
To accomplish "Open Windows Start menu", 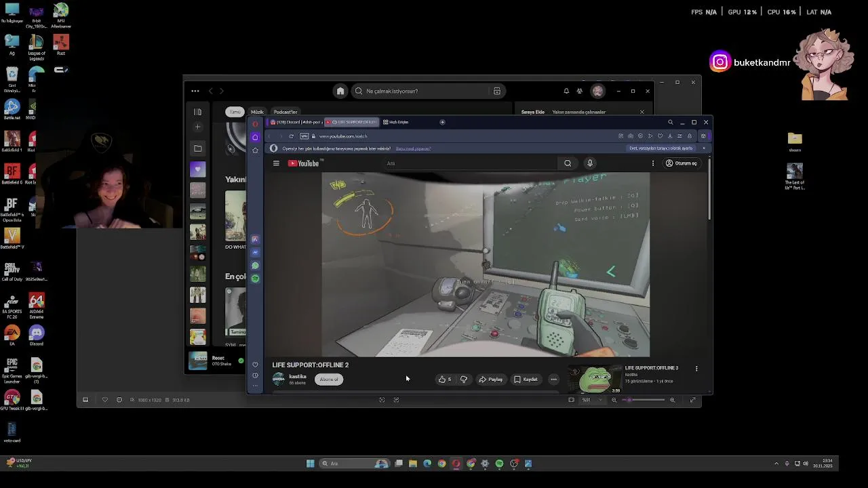I will [310, 464].
